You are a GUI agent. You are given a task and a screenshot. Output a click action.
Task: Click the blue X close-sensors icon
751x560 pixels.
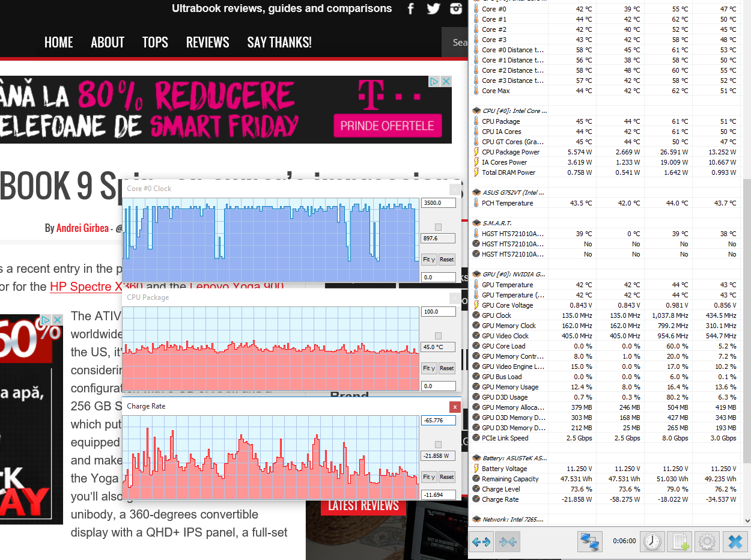735,541
